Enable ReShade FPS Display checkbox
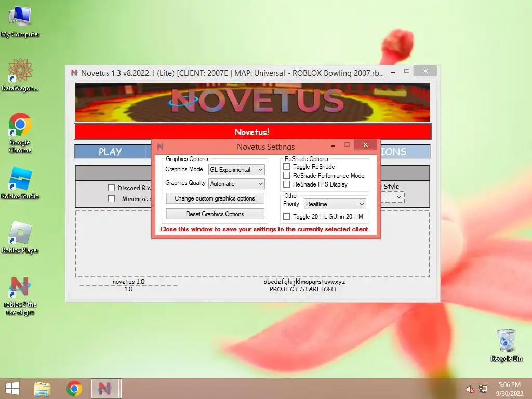532x399 pixels. (287, 184)
